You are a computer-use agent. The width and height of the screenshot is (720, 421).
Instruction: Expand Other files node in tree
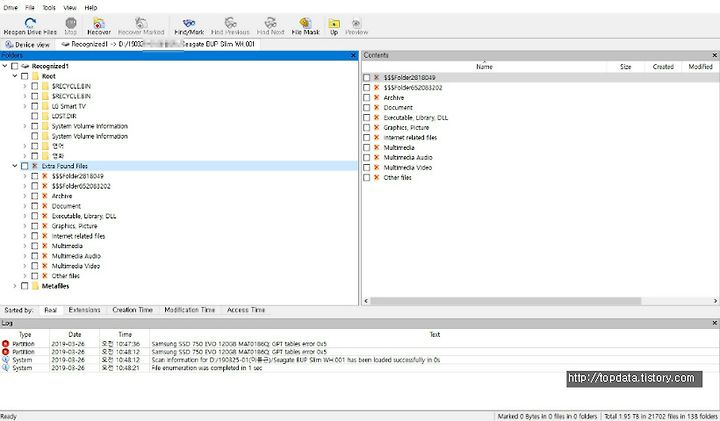[x=25, y=276]
